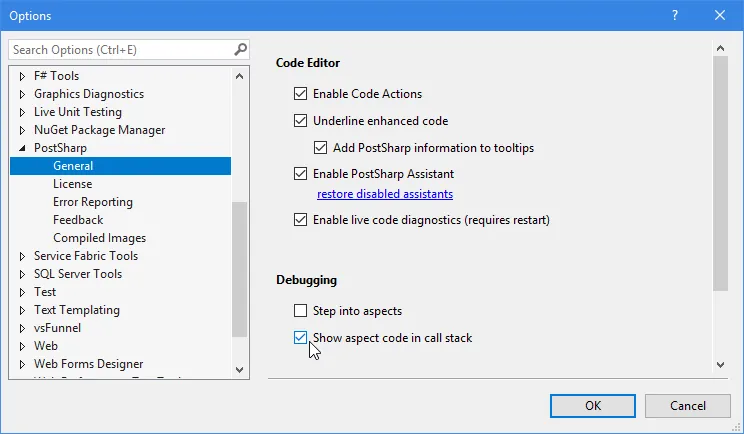The image size is (744, 434).
Task: Expand the Web Forms Designer node
Action: 22,364
